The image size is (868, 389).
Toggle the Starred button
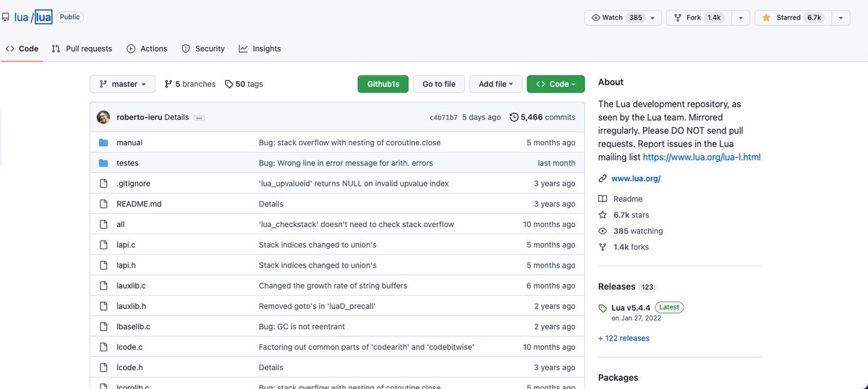(793, 17)
